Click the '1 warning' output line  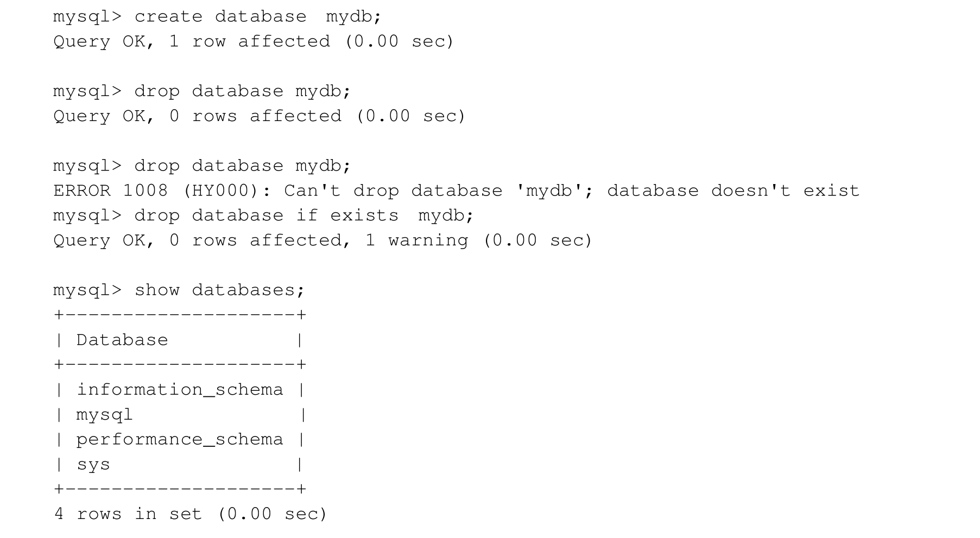pos(323,241)
